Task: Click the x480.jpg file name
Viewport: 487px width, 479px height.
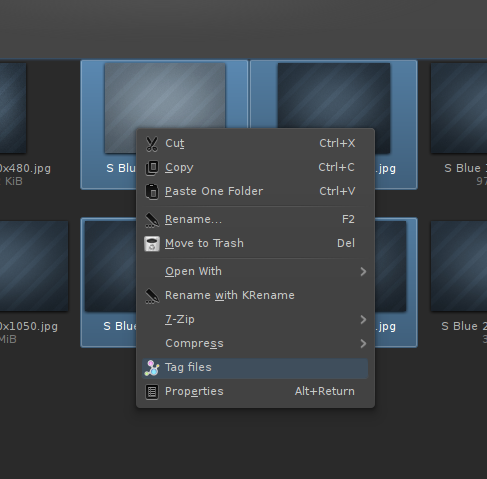Action: point(25,168)
